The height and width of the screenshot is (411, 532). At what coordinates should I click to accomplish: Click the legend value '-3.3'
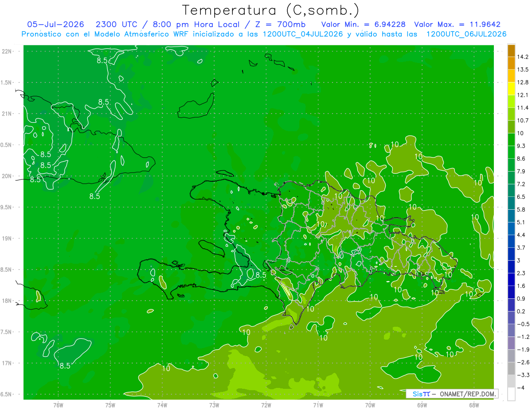pos(523,375)
